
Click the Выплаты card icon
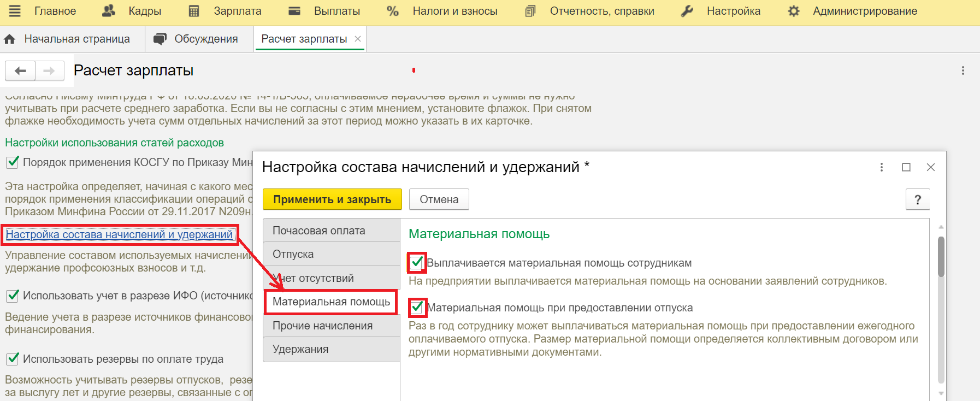[x=294, y=11]
